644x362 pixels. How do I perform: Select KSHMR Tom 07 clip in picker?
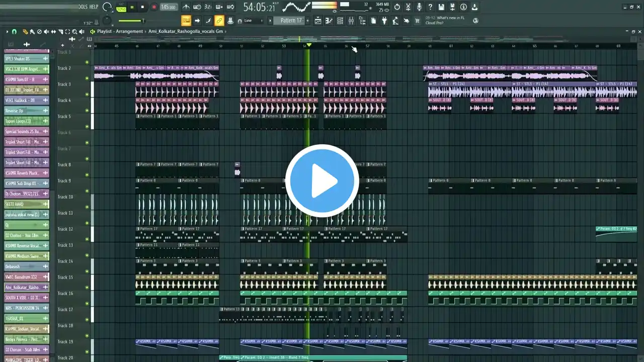pyautogui.click(x=27, y=79)
